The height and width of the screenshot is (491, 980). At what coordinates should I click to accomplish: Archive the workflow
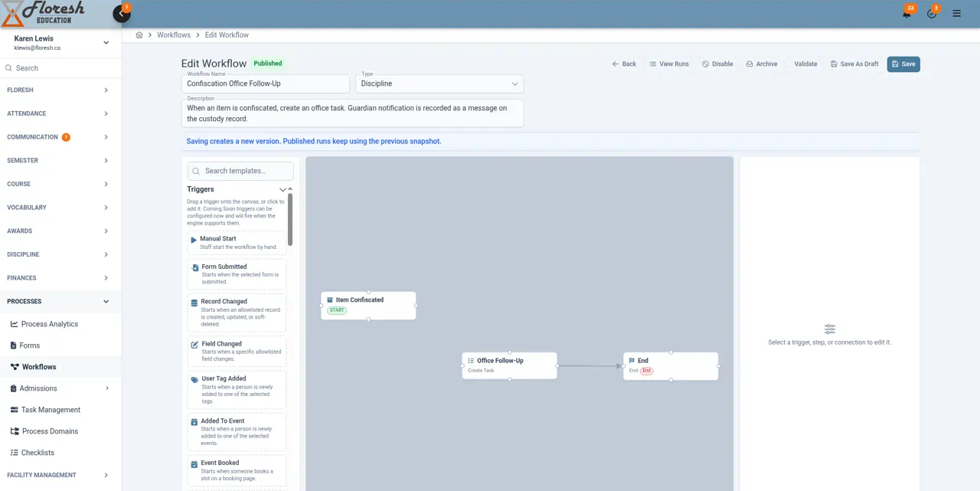pyautogui.click(x=762, y=64)
